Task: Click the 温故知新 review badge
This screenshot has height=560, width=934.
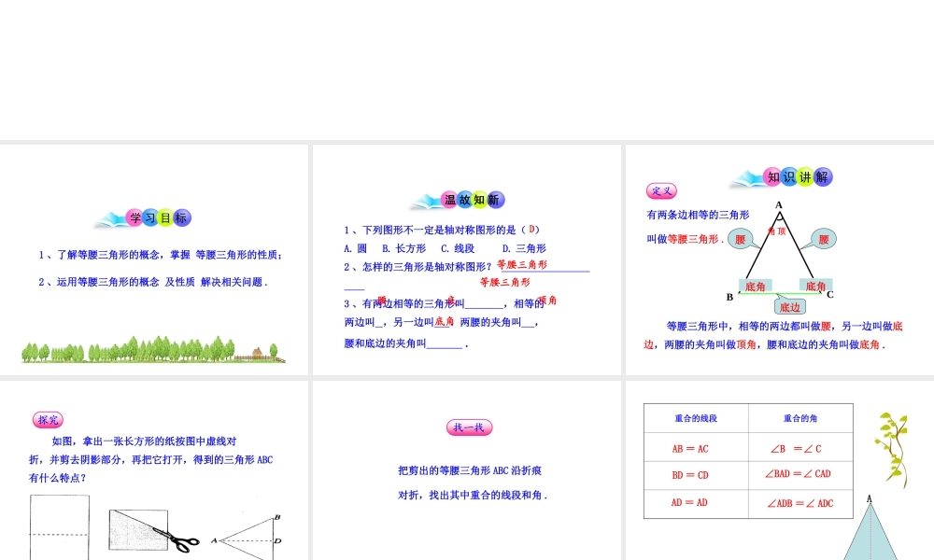Action: coord(472,200)
